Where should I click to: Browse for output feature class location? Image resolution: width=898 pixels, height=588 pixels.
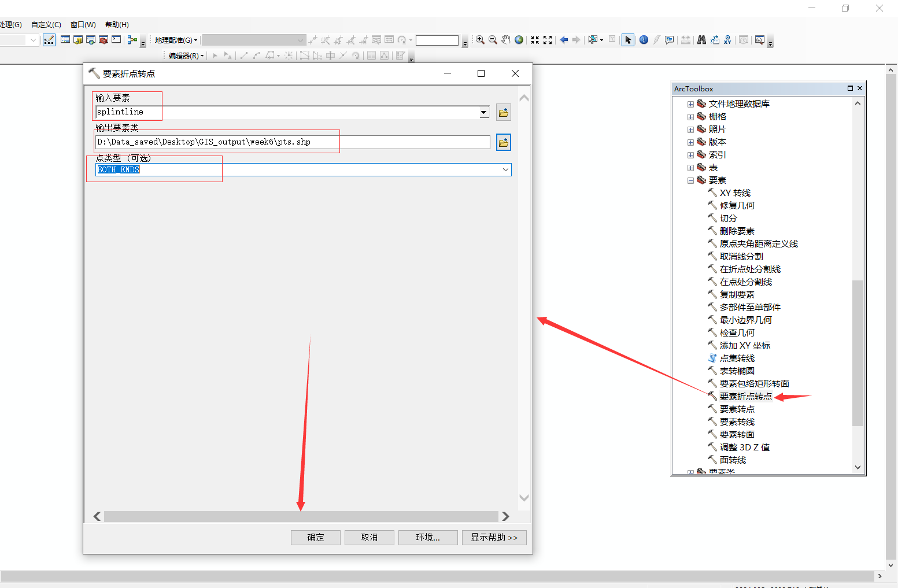pos(504,142)
